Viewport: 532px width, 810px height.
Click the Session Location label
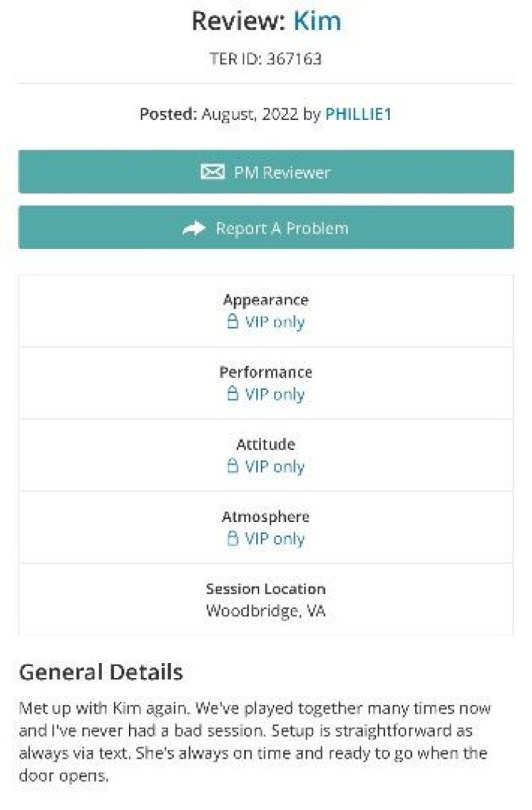(x=266, y=589)
